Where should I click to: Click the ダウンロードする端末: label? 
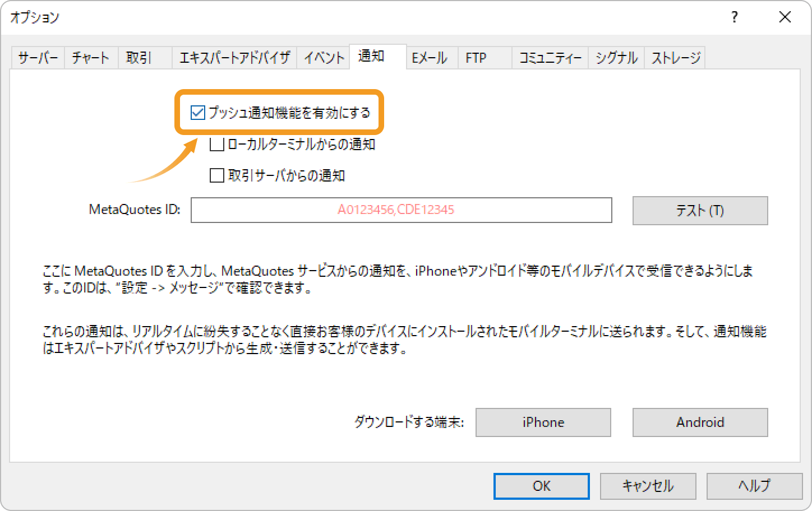click(409, 422)
